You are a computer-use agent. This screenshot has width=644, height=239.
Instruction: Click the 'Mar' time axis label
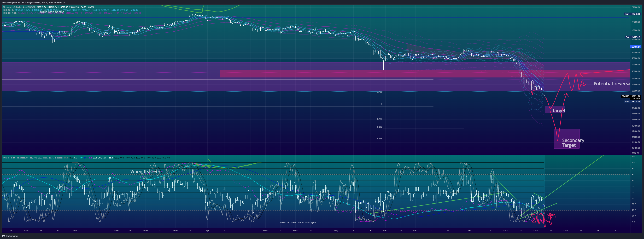75,230
